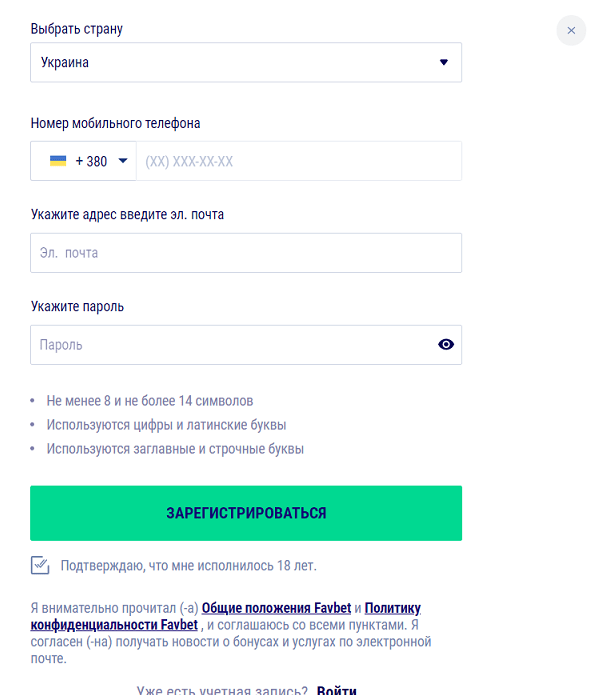Click the Ukrainian flag icon
The height and width of the screenshot is (695, 610).
click(x=58, y=161)
